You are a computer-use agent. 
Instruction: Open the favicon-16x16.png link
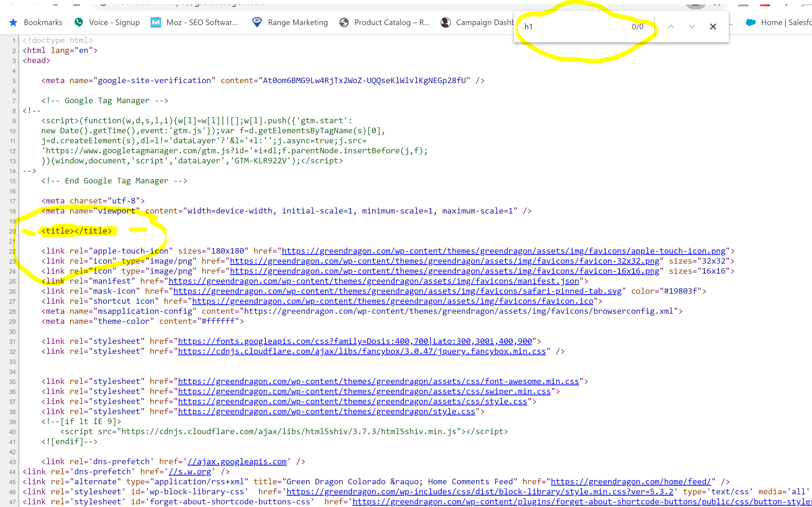point(444,271)
